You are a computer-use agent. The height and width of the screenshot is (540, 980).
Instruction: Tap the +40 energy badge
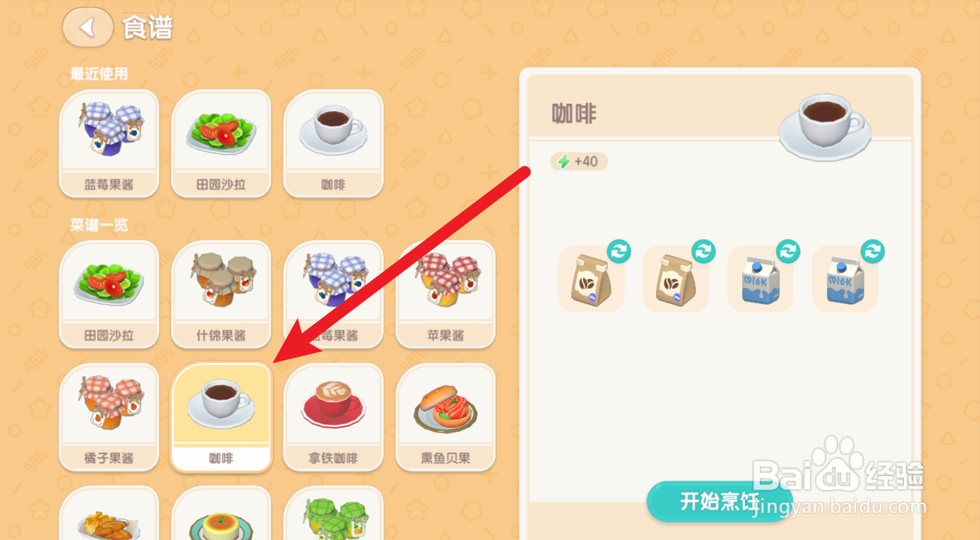pyautogui.click(x=579, y=161)
